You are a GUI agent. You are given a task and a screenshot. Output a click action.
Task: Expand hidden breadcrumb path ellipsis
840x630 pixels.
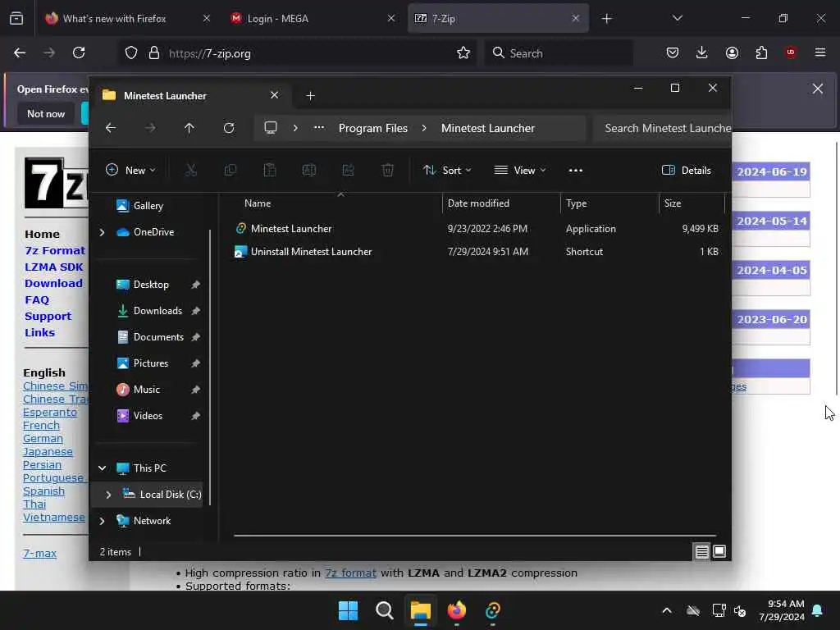click(x=319, y=128)
